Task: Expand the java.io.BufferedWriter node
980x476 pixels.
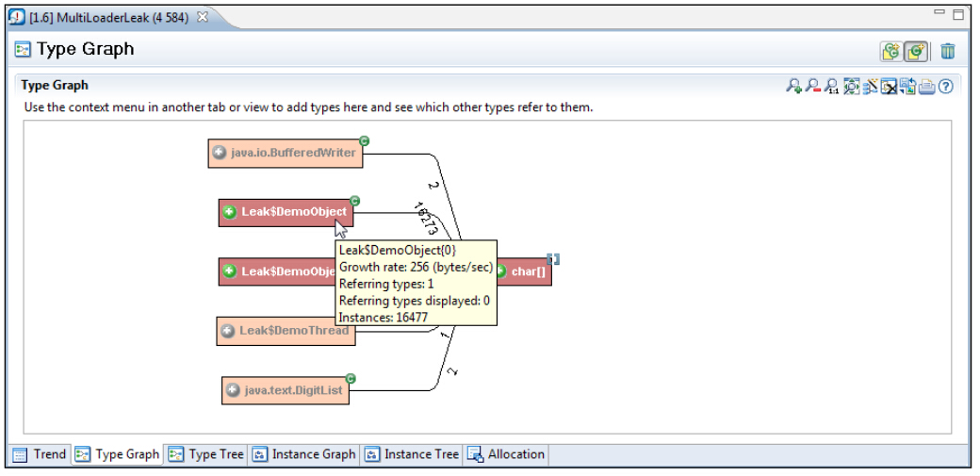Action: click(219, 153)
